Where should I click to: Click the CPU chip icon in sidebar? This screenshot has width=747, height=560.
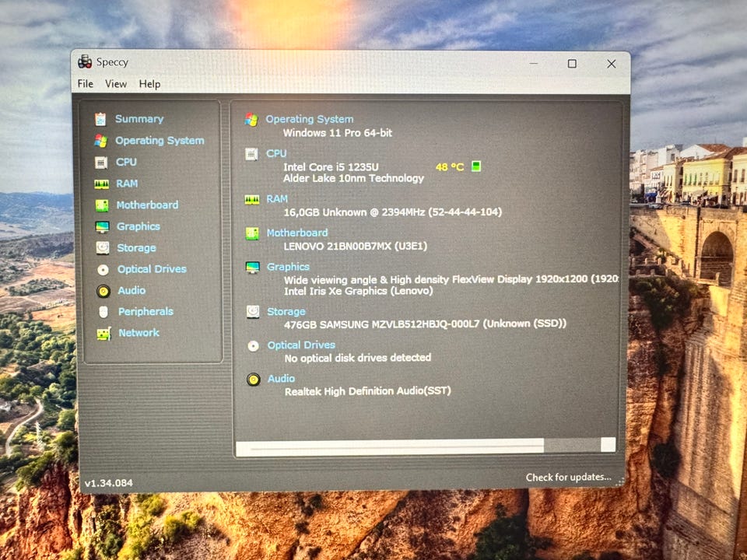[101, 163]
